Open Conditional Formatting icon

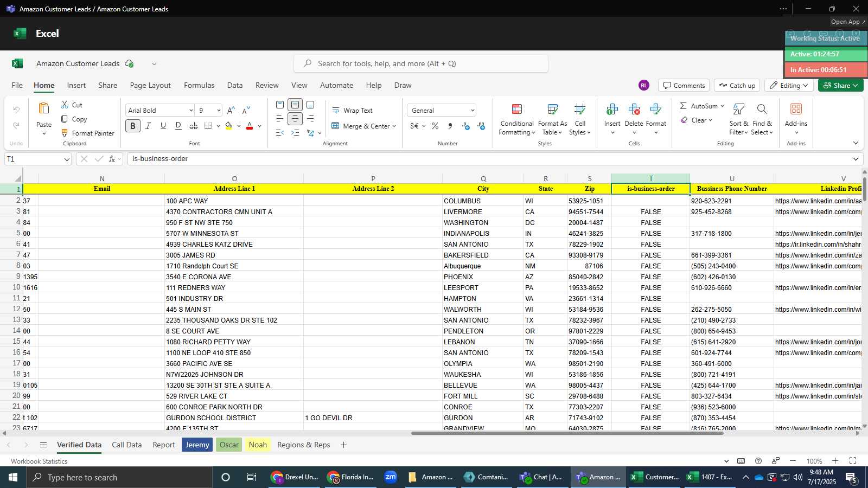(x=517, y=110)
